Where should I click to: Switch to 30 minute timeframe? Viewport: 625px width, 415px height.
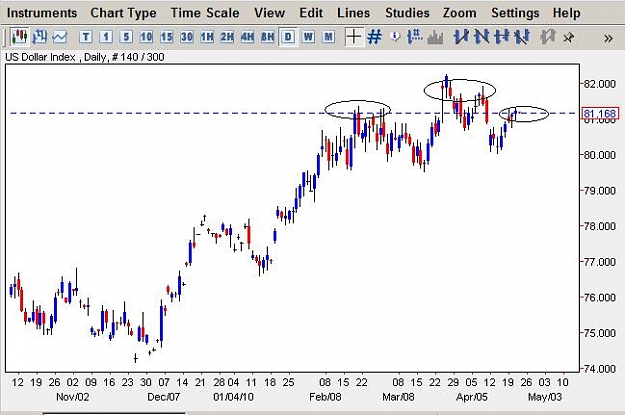click(x=187, y=37)
